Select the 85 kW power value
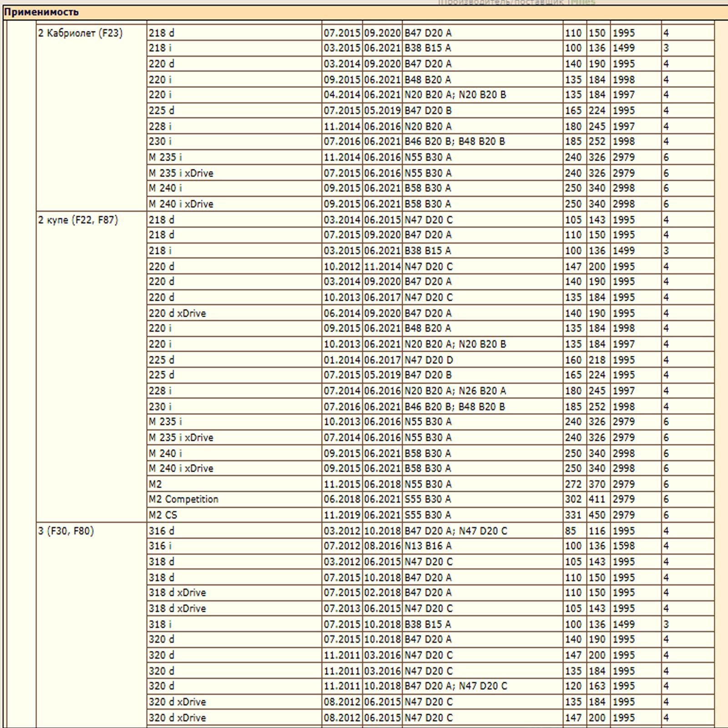The image size is (728, 728). (x=571, y=531)
